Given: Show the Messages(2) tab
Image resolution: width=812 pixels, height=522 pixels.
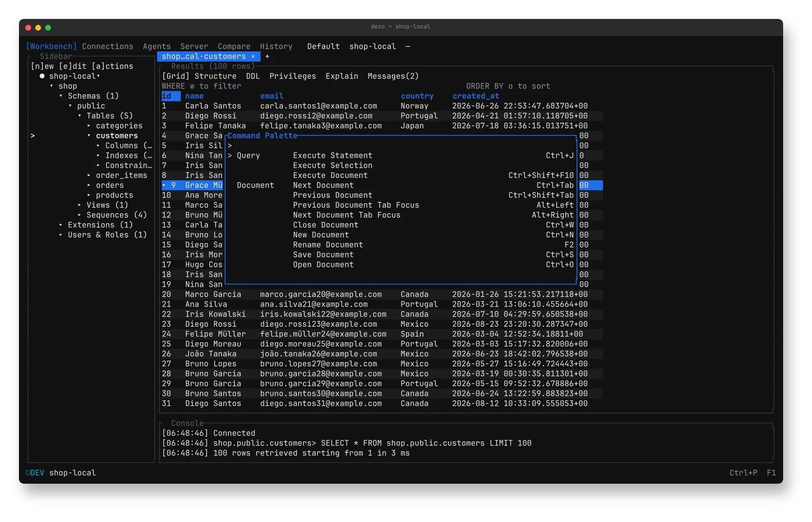Looking at the screenshot, I should coord(393,76).
